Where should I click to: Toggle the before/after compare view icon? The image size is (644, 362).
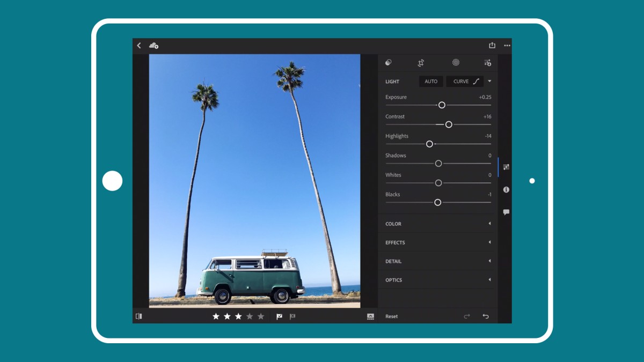139,316
